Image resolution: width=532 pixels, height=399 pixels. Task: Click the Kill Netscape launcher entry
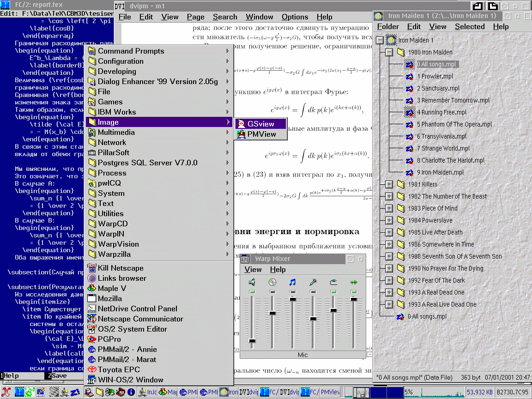[159, 268]
